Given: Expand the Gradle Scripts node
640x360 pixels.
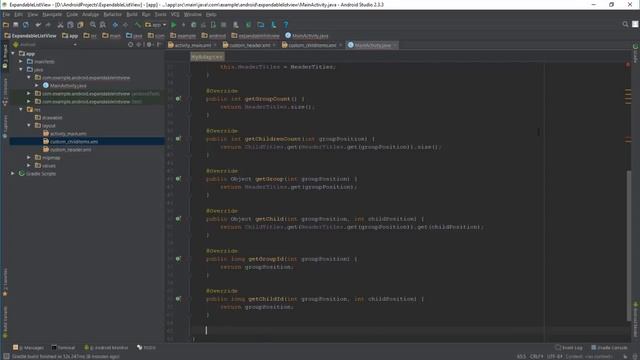Looking at the screenshot, I should click(x=13, y=173).
